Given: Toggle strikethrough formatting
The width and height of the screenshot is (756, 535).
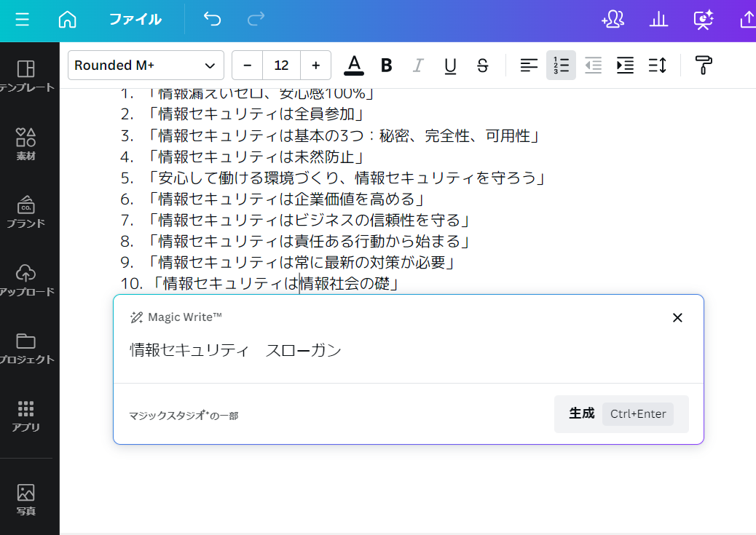Looking at the screenshot, I should 483,65.
